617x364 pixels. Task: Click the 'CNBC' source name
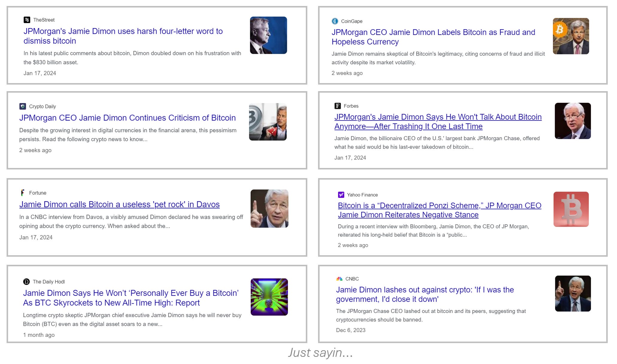(352, 279)
